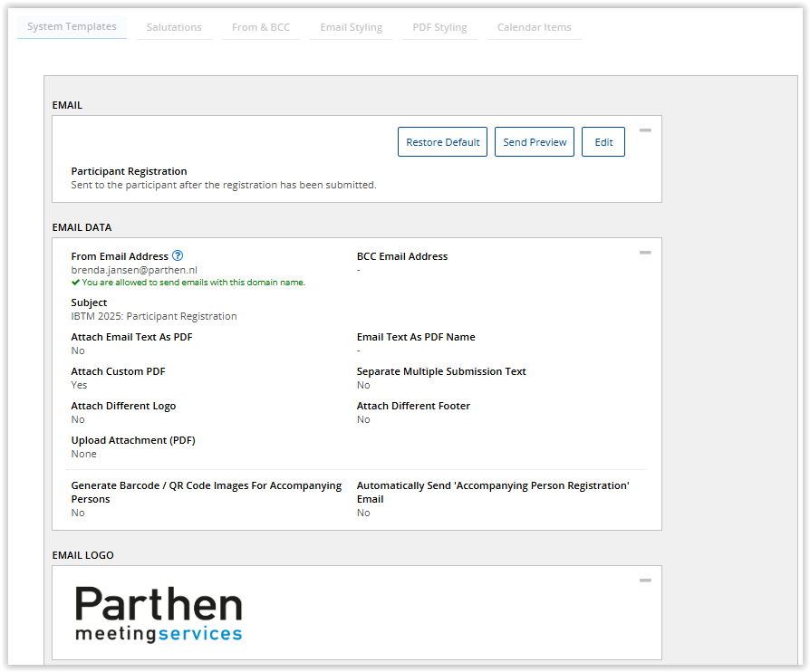The image size is (810, 672).
Task: Open the PDF Styling tab
Action: pos(439,28)
